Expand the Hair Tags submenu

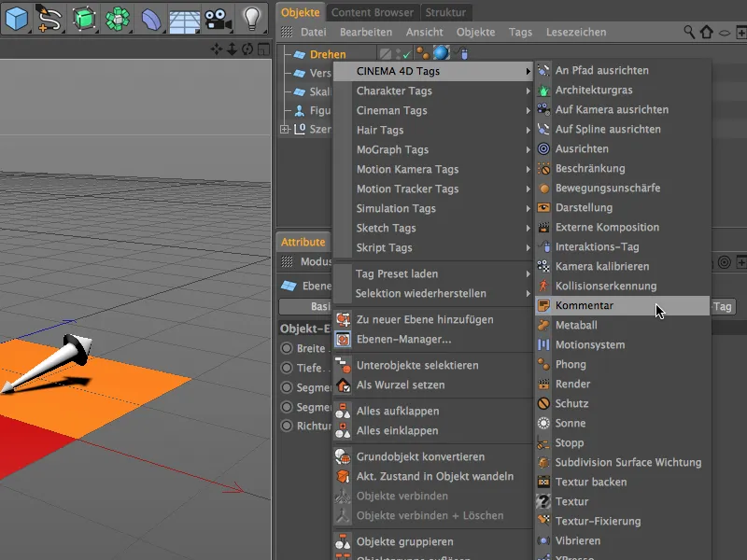[432, 130]
